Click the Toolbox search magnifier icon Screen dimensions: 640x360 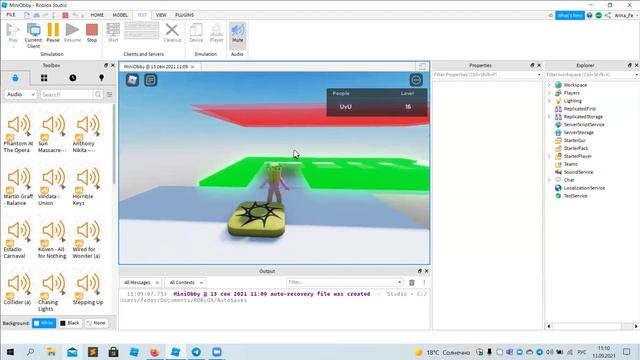(x=98, y=94)
